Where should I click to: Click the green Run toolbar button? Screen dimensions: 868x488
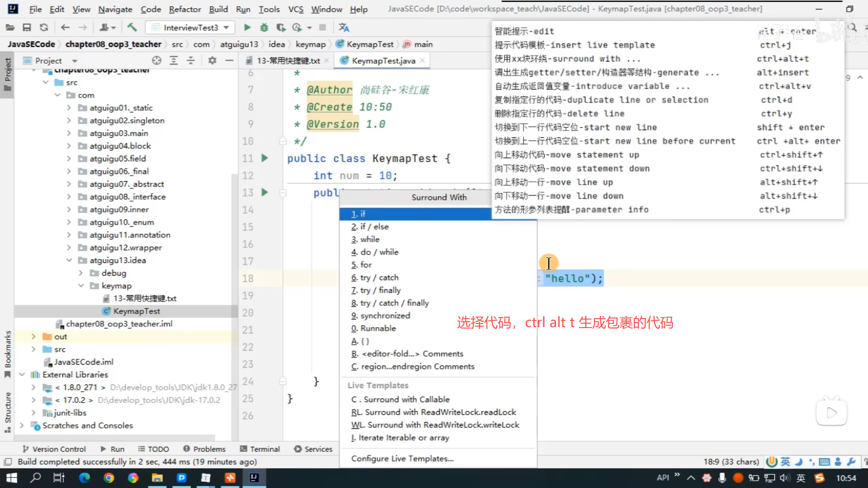pyautogui.click(x=247, y=28)
